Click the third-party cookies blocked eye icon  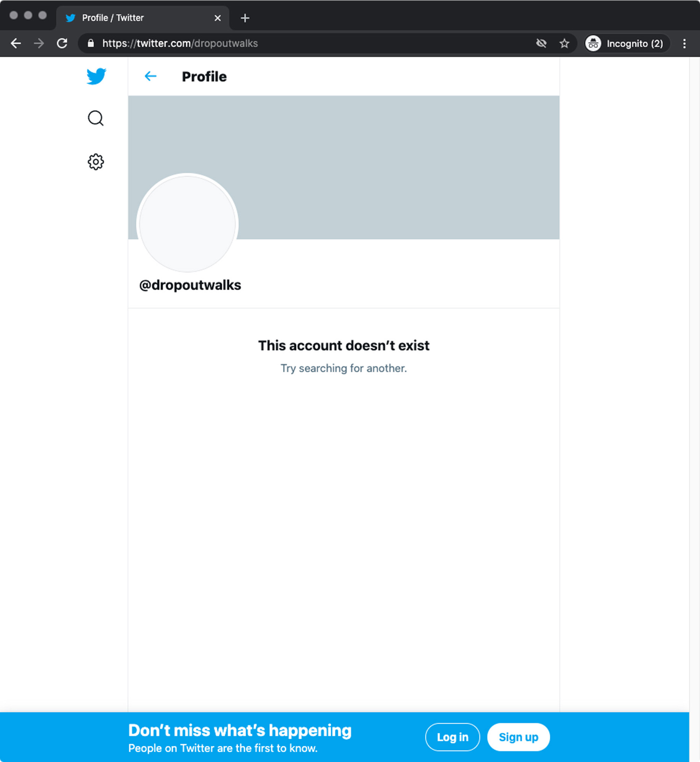pos(541,43)
